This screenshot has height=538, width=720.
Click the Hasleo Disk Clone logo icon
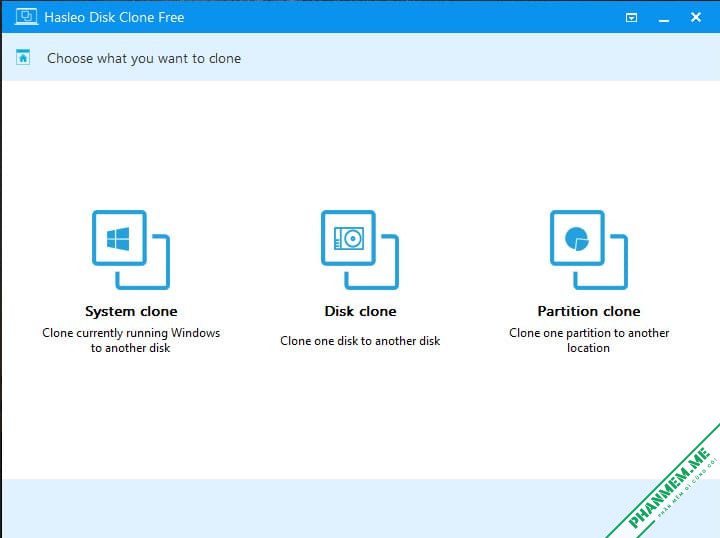pos(26,17)
